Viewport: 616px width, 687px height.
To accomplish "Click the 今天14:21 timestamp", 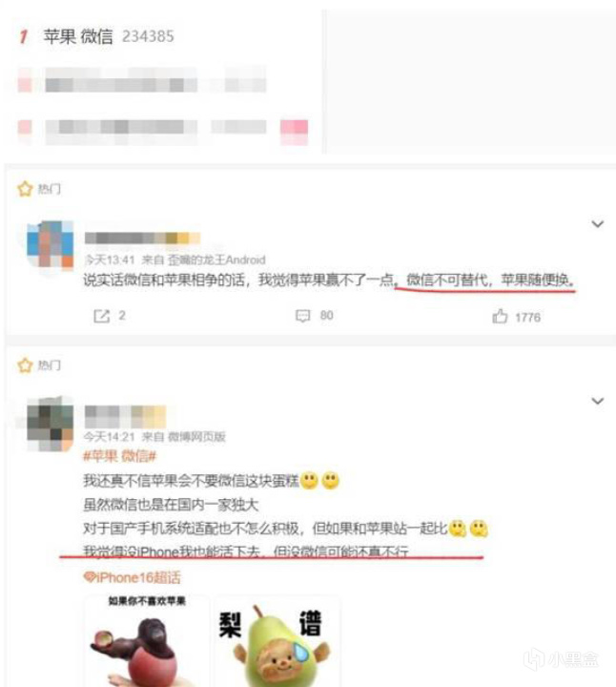I will pos(110,436).
